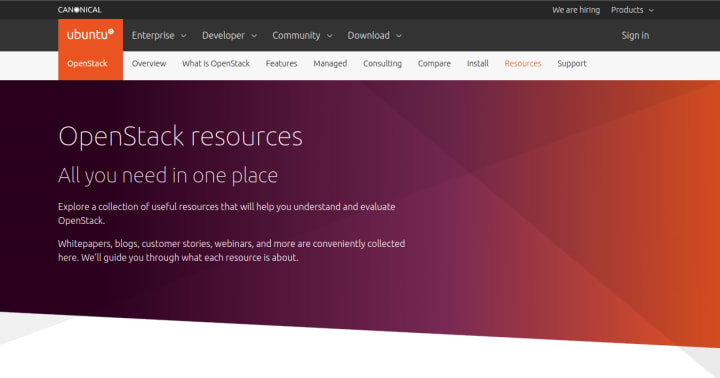This screenshot has height=378, width=720.
Task: Expand the Enterprise dropdown menu
Action: click(159, 35)
